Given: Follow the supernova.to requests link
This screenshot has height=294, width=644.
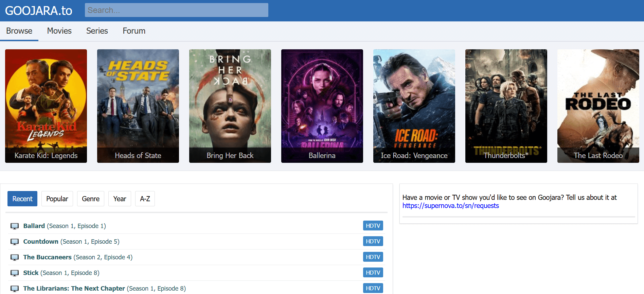Looking at the screenshot, I should coord(451,206).
